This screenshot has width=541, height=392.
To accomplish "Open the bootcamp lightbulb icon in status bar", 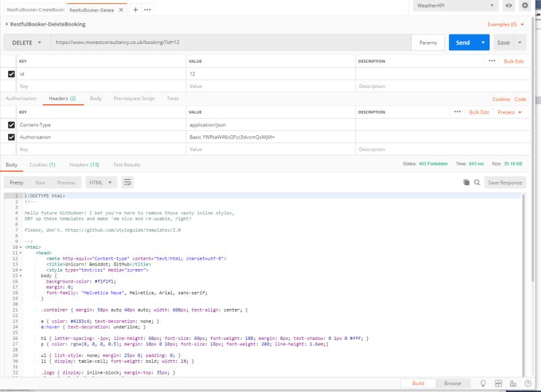I will click(483, 383).
